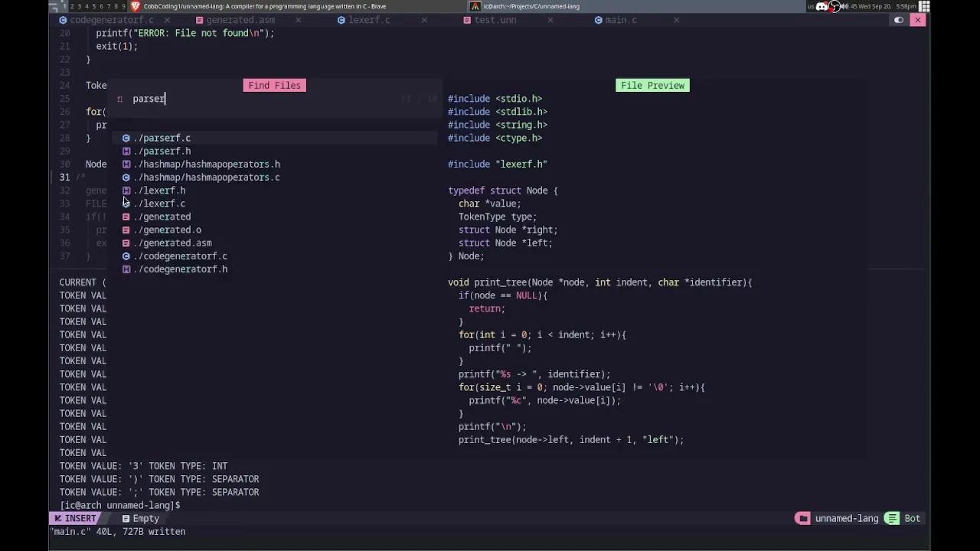Click the folder icon before unnamed-lang in tmux statusbar
This screenshot has width=980, height=551.
click(802, 518)
